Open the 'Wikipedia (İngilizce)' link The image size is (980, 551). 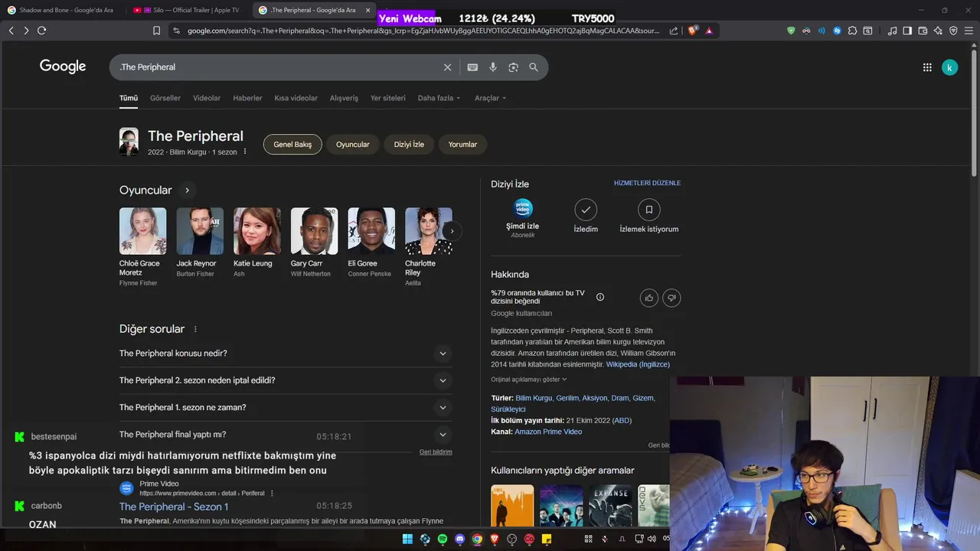point(638,364)
